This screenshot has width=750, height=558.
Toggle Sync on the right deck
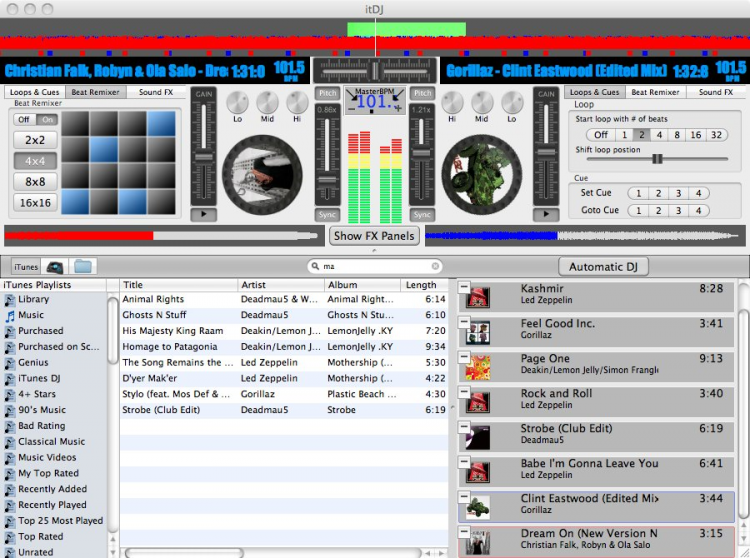click(422, 215)
